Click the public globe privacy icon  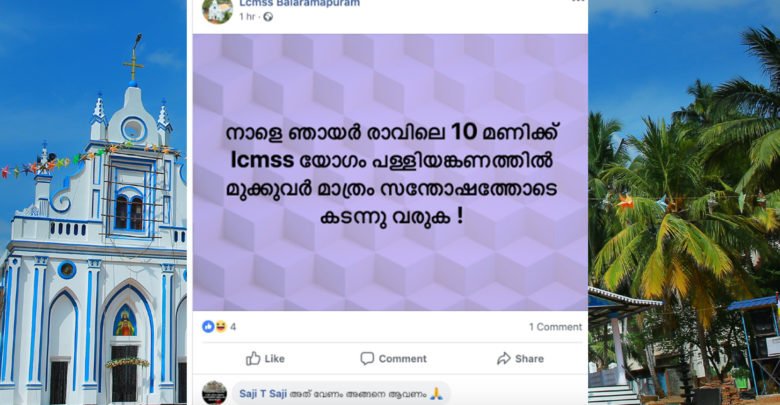pos(268,17)
